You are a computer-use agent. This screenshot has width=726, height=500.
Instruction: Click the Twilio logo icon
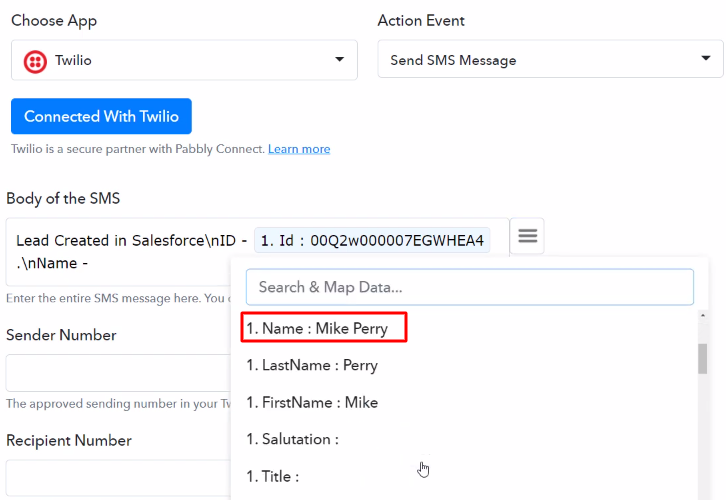[x=35, y=61]
